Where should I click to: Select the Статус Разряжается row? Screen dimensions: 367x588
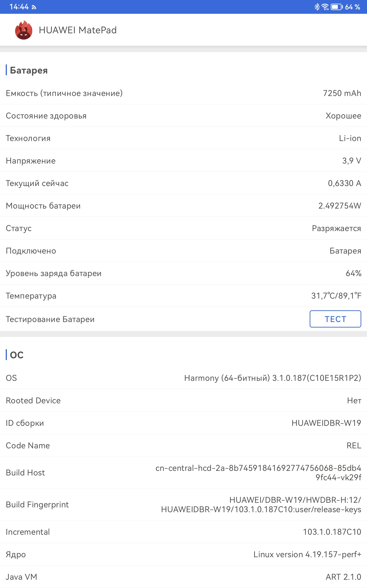click(183, 228)
